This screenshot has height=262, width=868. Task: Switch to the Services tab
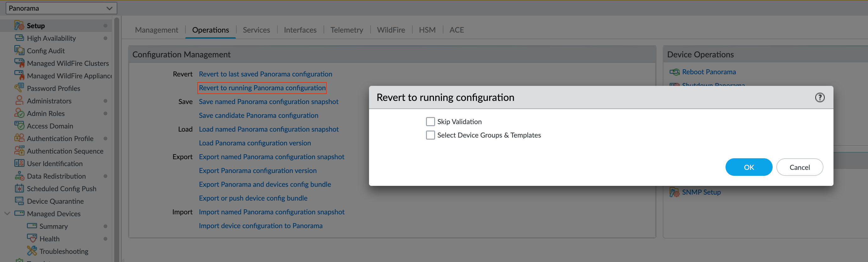click(256, 30)
